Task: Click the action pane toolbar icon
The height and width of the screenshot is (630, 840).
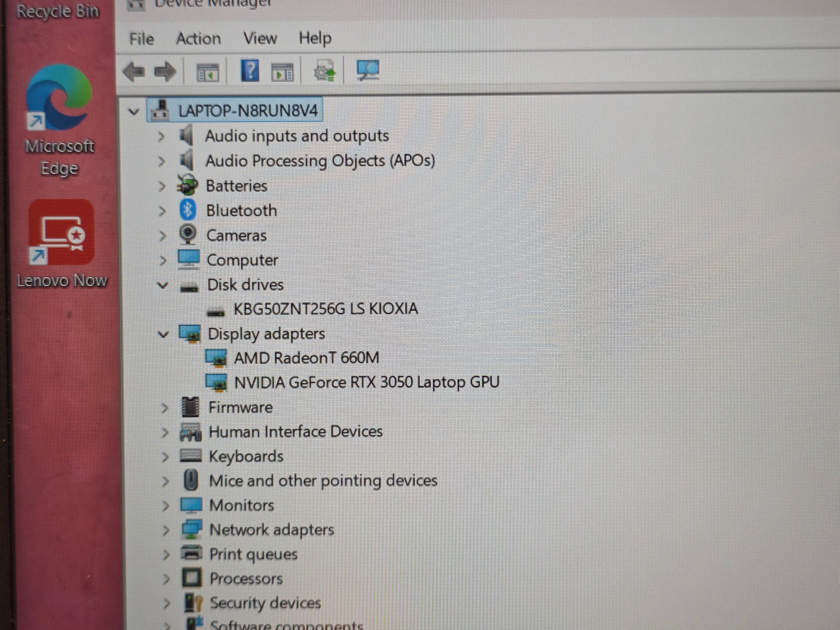Action: coord(283,73)
